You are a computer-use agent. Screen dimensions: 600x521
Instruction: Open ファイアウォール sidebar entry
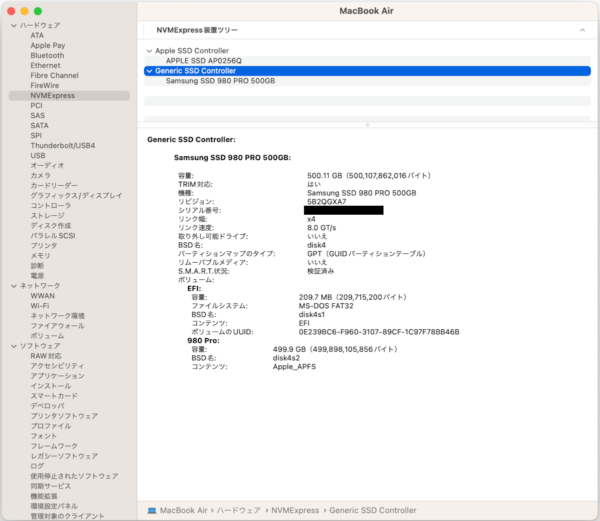point(57,326)
